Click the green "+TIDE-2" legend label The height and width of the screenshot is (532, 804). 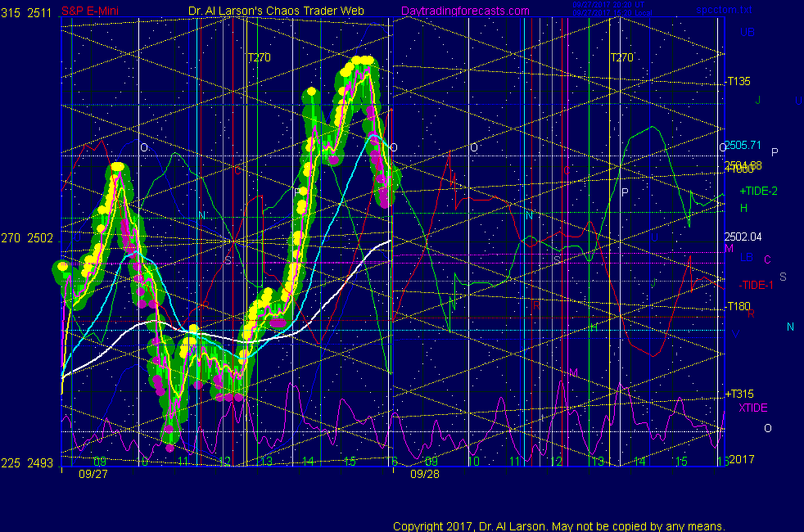tap(758, 192)
